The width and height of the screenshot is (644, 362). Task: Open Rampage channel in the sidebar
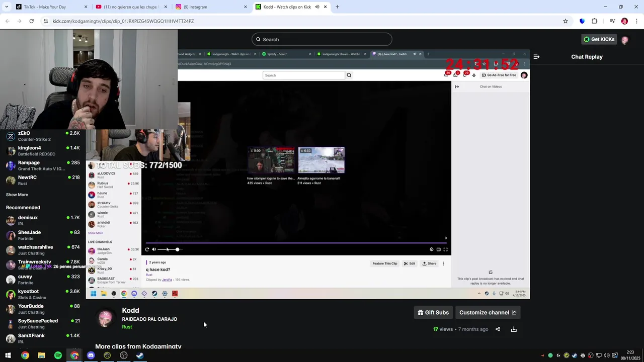pos(43,165)
